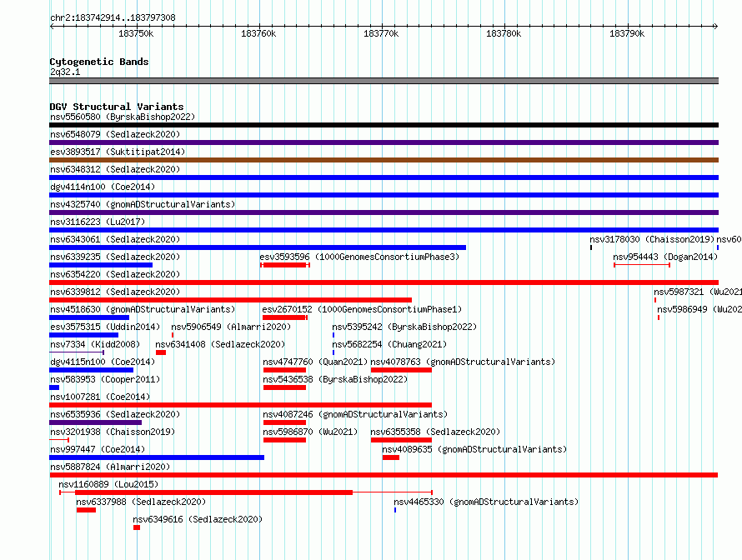Screen dimensions: 742x560
Task: Select nsv6341408 (Sedlazeck2020) label
Action: pyautogui.click(x=221, y=344)
